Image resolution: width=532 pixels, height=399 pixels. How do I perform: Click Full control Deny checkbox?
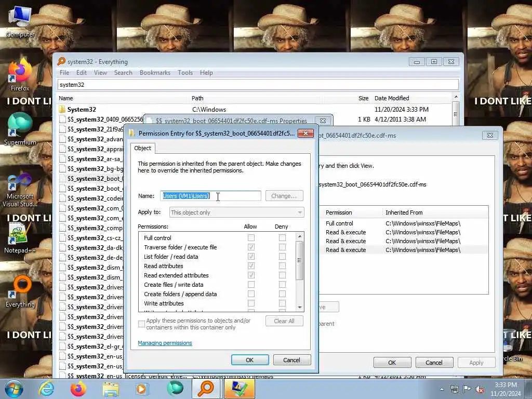pyautogui.click(x=282, y=237)
